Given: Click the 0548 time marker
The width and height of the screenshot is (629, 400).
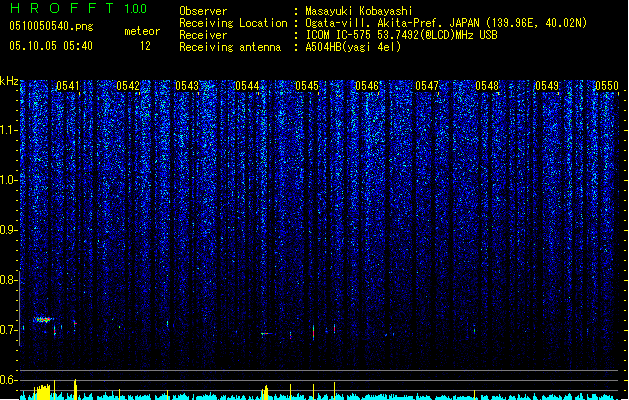Looking at the screenshot, I should pyautogui.click(x=487, y=86).
